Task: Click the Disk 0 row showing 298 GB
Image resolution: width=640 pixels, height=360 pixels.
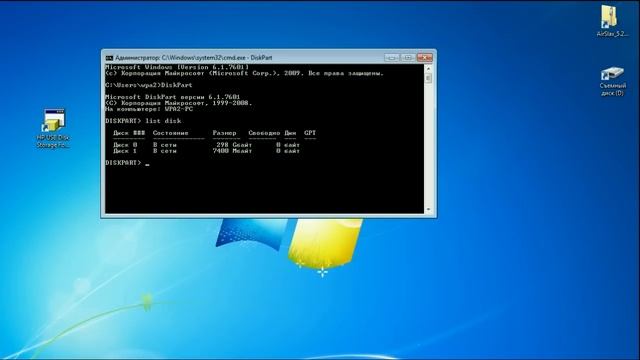Action: pyautogui.click(x=207, y=145)
